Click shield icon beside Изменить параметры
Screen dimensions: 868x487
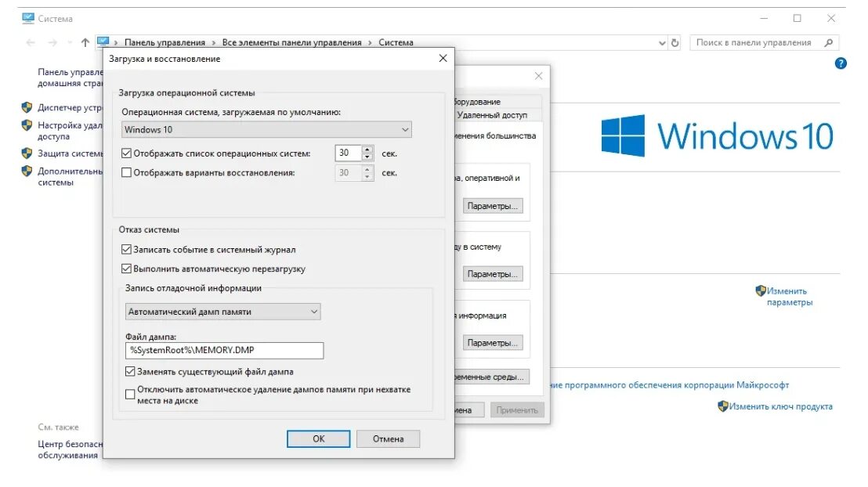(x=761, y=290)
